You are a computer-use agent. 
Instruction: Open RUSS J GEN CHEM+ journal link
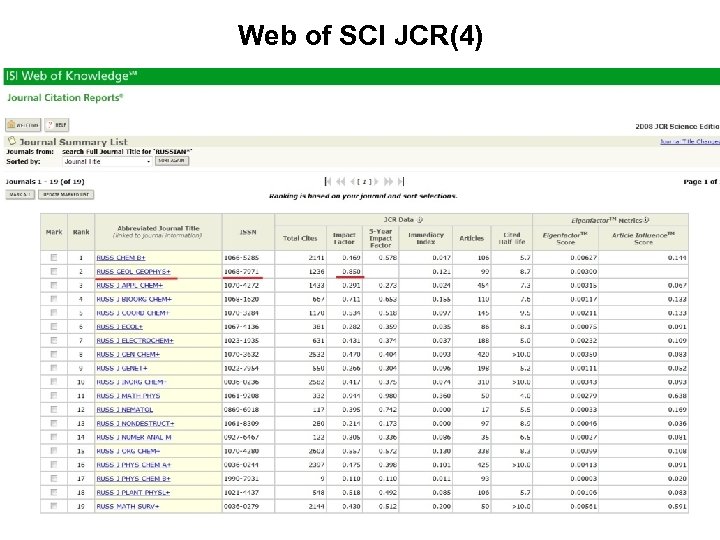tap(128, 354)
